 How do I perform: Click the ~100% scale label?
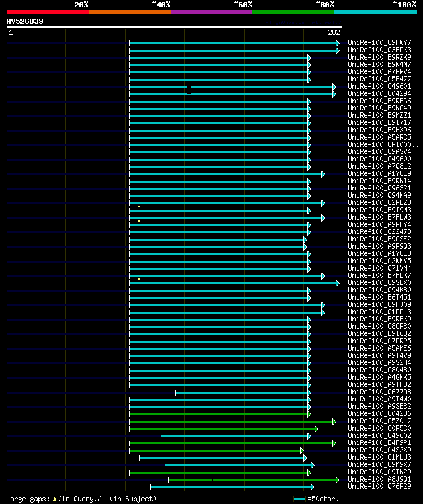coord(404,5)
